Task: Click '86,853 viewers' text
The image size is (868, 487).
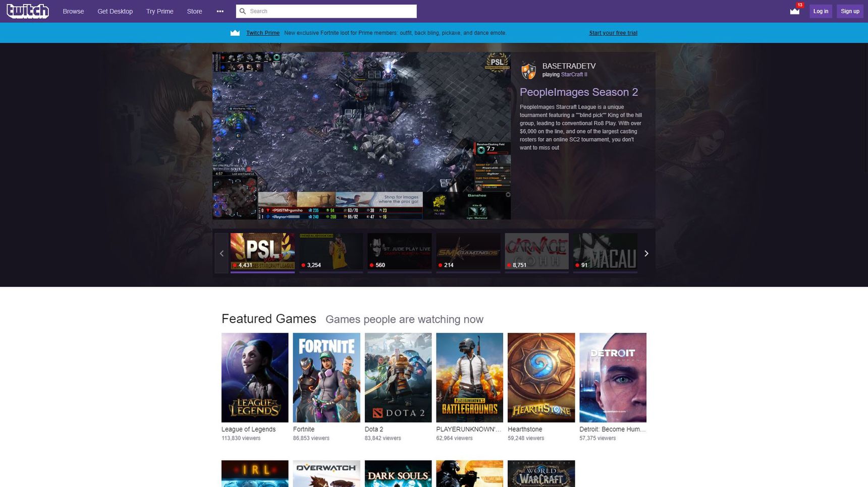Action: pos(311,438)
